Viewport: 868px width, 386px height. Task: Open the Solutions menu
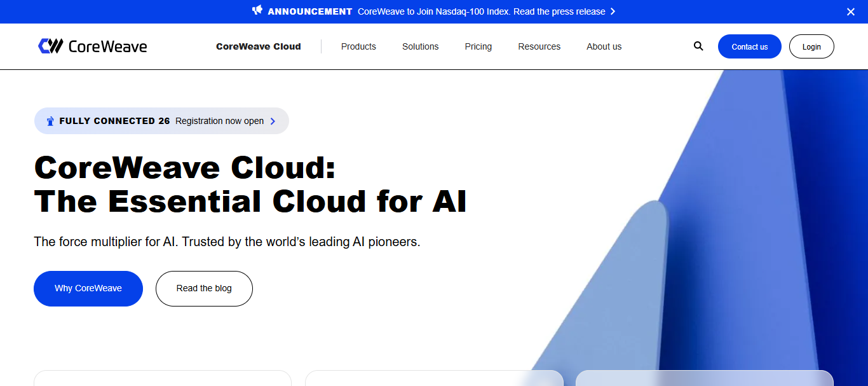click(x=421, y=46)
